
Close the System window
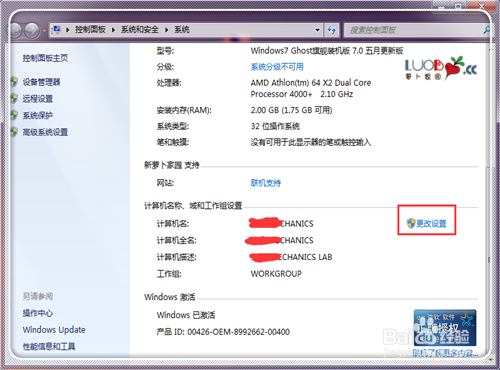tap(482, 5)
